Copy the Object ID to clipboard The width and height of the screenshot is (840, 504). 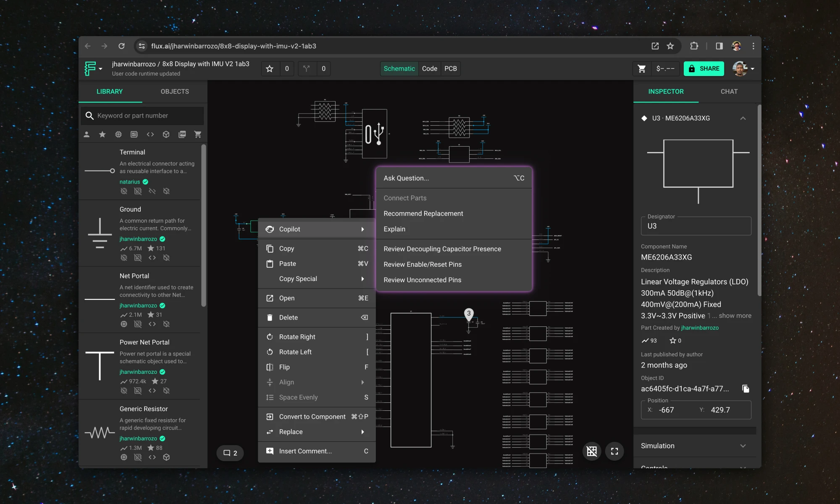pyautogui.click(x=745, y=388)
